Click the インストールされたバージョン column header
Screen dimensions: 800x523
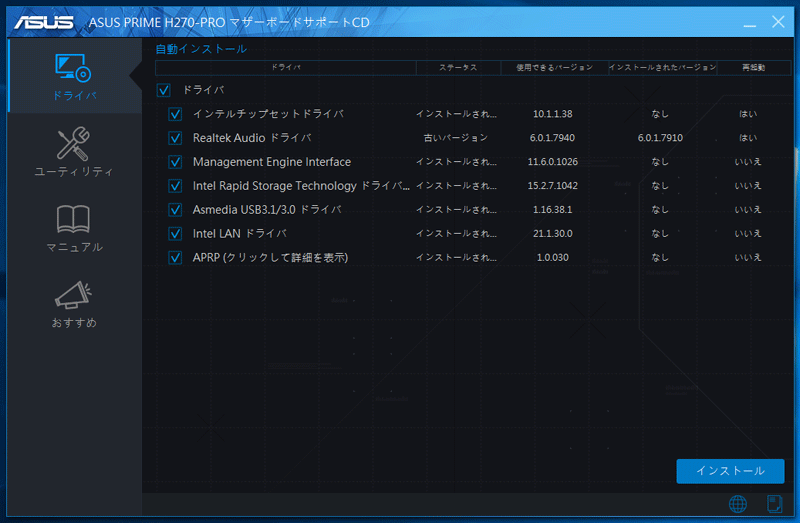663,67
